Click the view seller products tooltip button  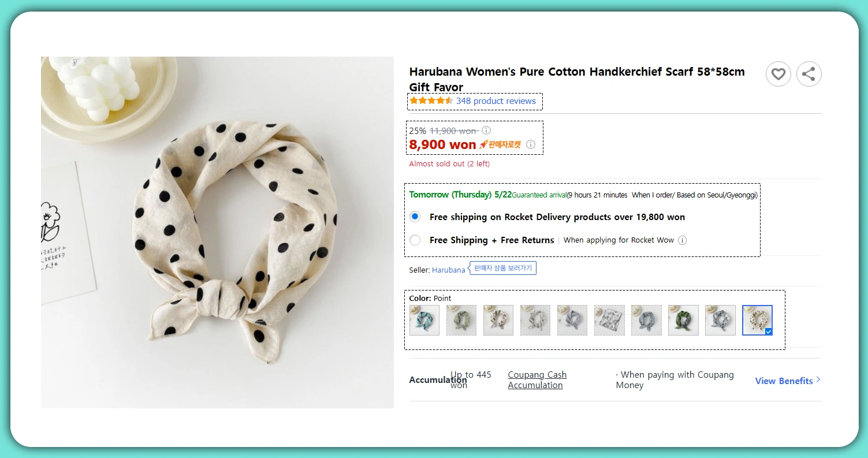(x=503, y=268)
